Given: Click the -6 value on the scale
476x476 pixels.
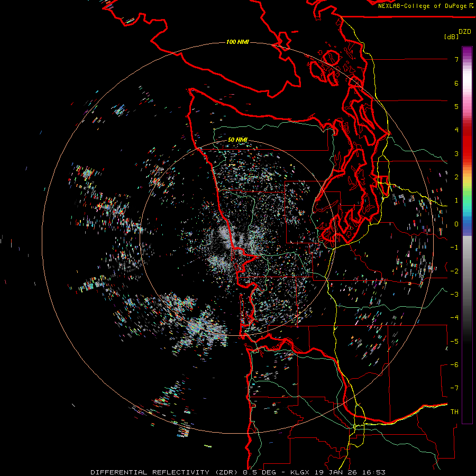Looking at the screenshot, I should point(454,364).
